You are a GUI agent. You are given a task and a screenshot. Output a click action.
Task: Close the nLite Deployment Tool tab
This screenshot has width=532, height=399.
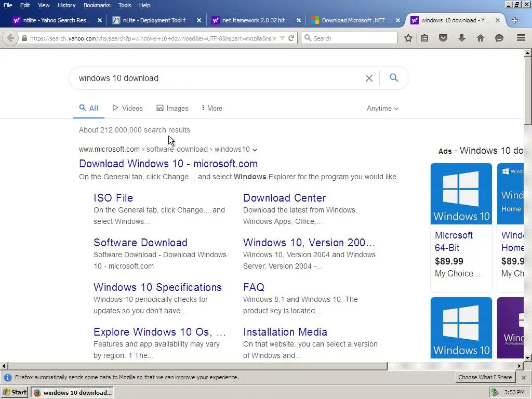pyautogui.click(x=199, y=20)
